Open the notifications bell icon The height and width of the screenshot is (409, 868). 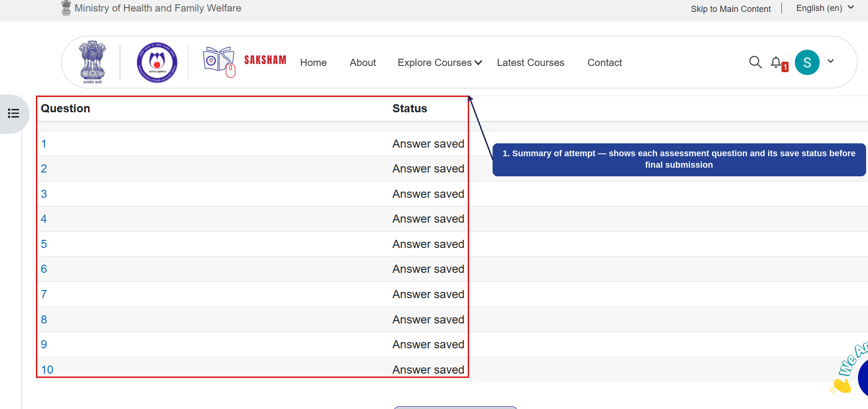(776, 63)
